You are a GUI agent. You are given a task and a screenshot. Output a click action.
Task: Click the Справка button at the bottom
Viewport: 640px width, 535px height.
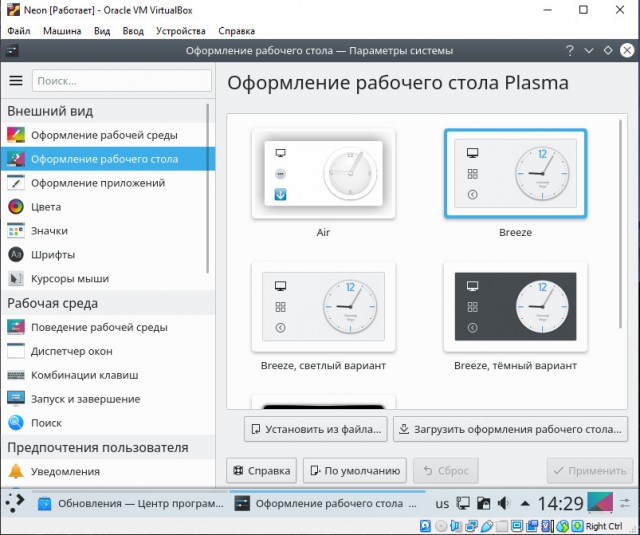pyautogui.click(x=261, y=471)
